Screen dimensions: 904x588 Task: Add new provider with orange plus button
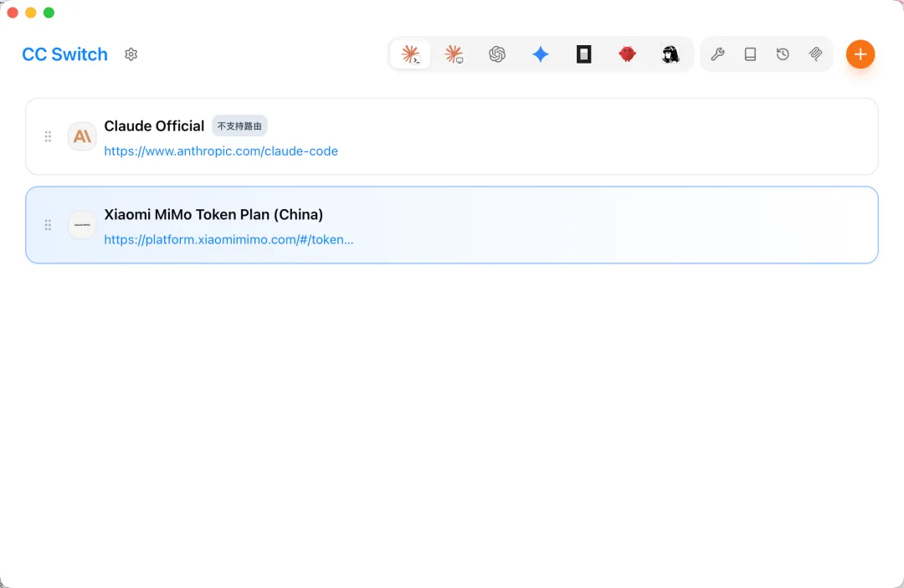(x=860, y=54)
